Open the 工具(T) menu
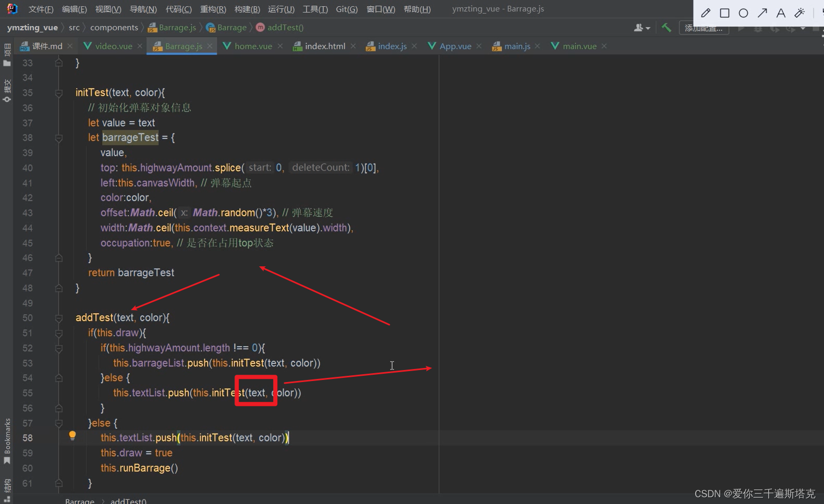The image size is (824, 504). [315, 9]
